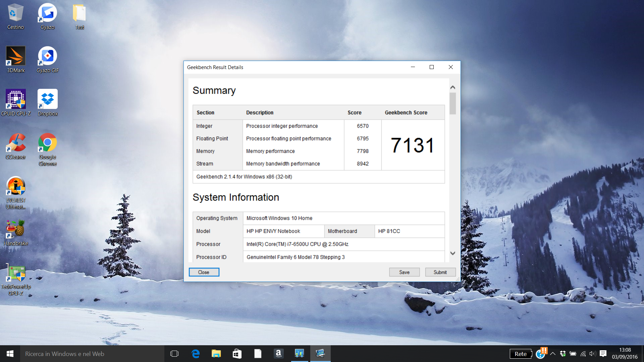The width and height of the screenshot is (644, 362).
Task: Select the Handbrake desktop shortcut
Action: [16, 233]
